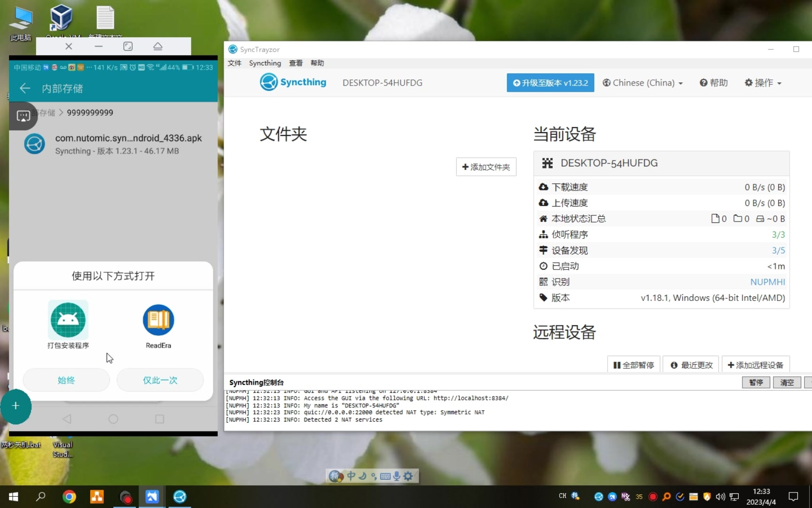Click the 添加远程设备 button
The image size is (812, 508).
tap(755, 365)
